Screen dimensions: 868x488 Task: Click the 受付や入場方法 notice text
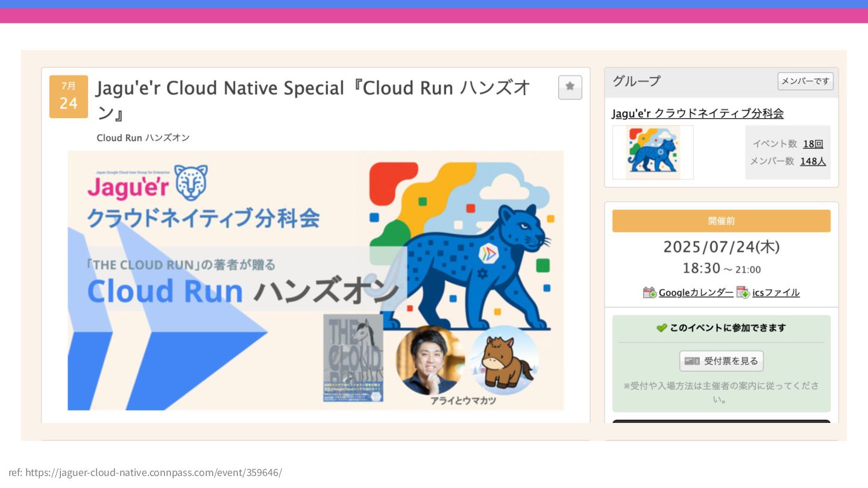(x=722, y=392)
